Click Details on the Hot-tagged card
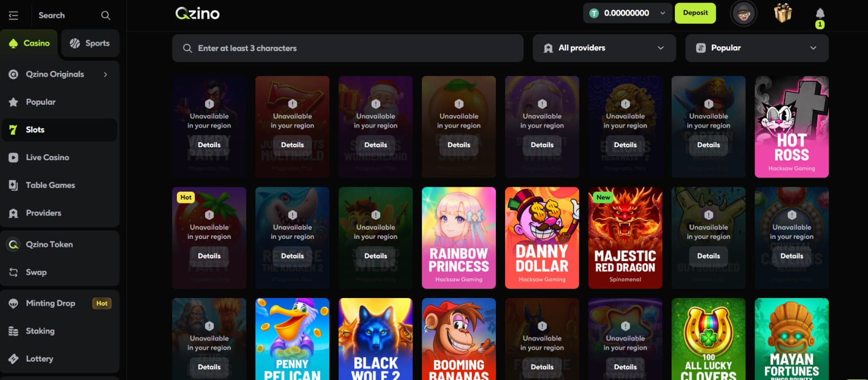This screenshot has width=868, height=380. (209, 256)
